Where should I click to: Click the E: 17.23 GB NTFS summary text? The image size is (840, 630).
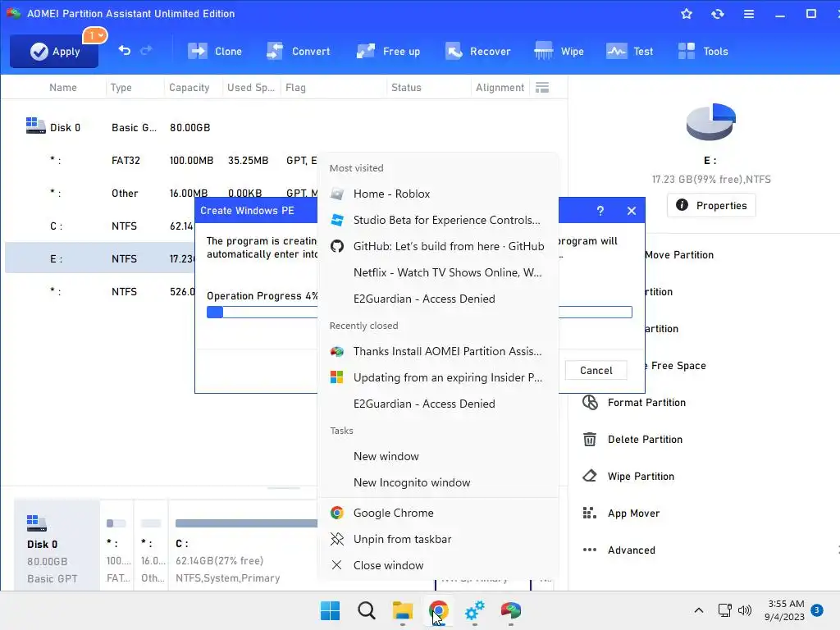(x=711, y=180)
